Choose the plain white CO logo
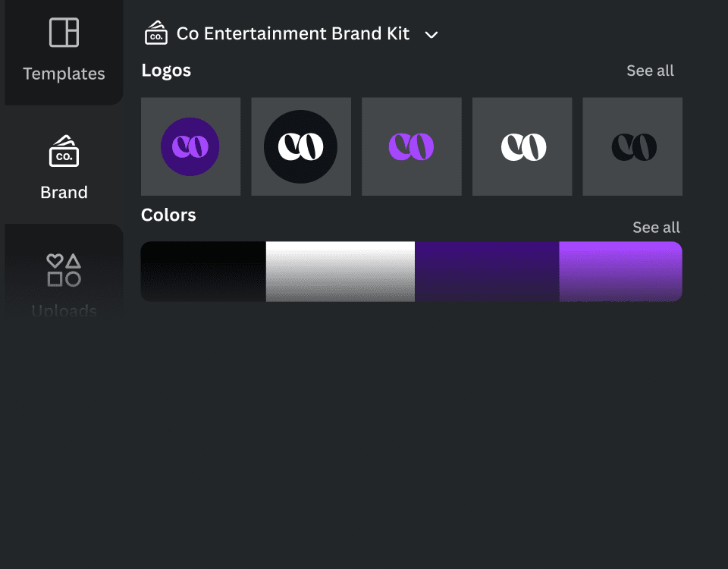Viewport: 728px width, 569px height. pos(522,146)
